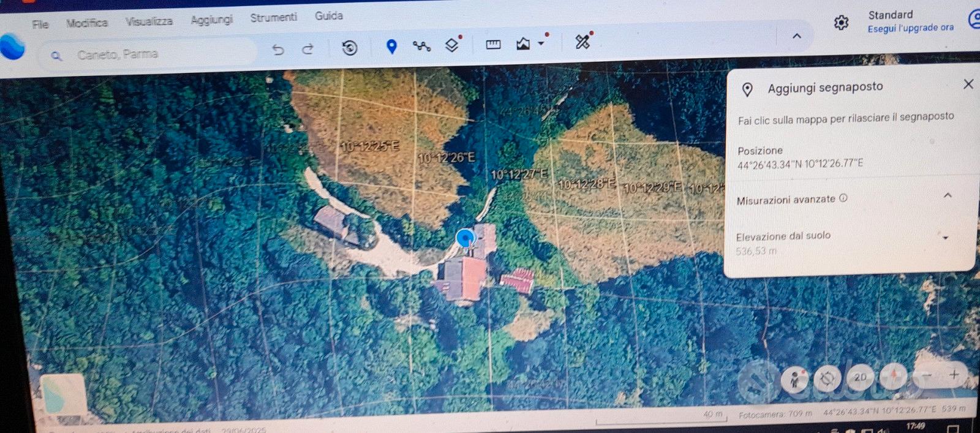980x433 pixels.
Task: Undo the last action
Action: pos(278,50)
